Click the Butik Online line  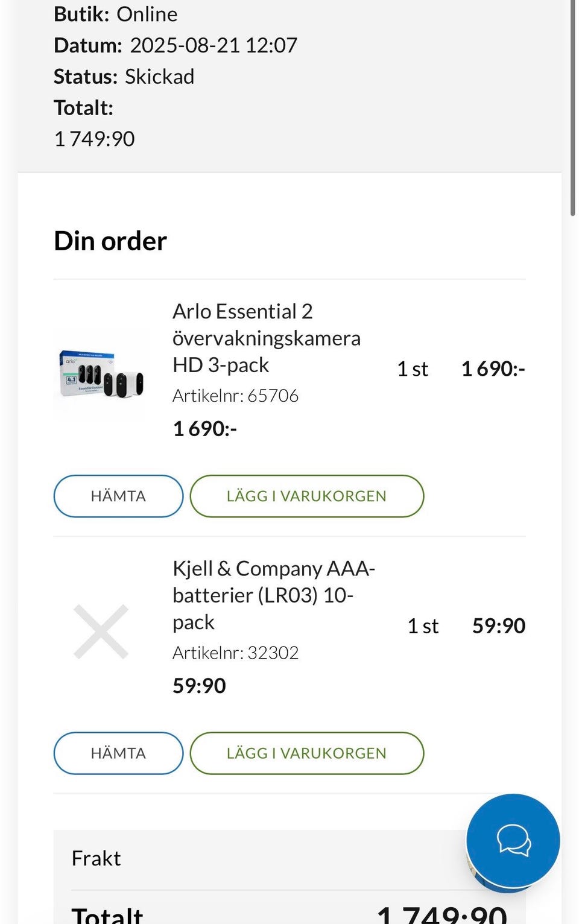[x=116, y=14]
